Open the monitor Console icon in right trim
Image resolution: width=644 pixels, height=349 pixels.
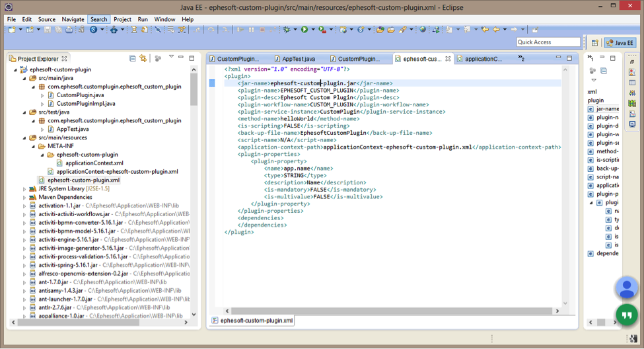[x=632, y=124]
